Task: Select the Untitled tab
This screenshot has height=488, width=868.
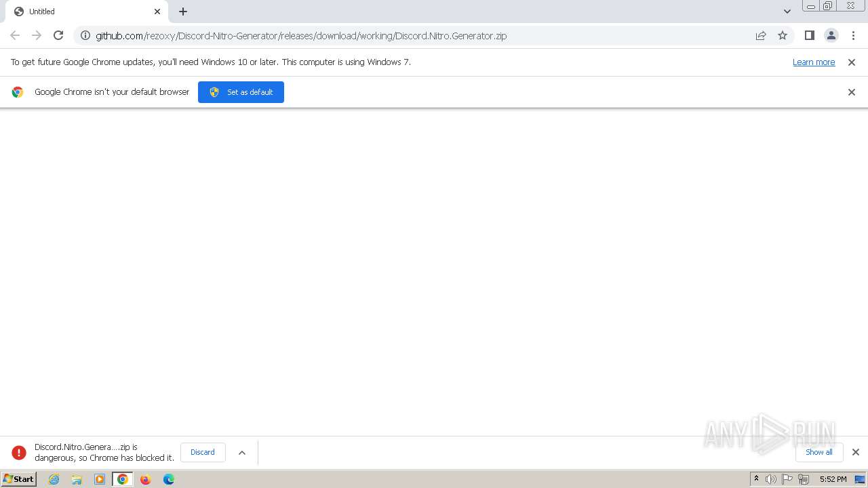Action: click(87, 12)
